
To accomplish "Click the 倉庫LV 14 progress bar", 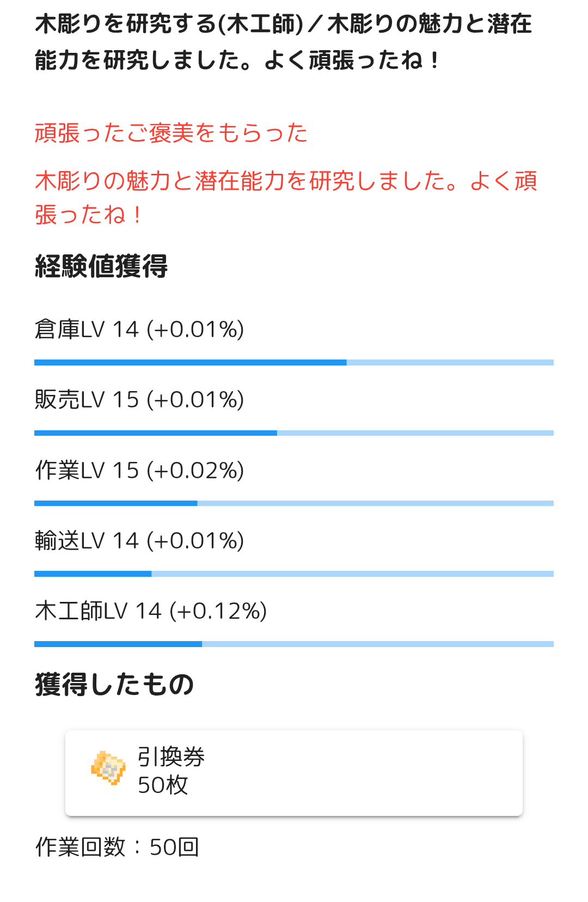I will pyautogui.click(x=294, y=363).
